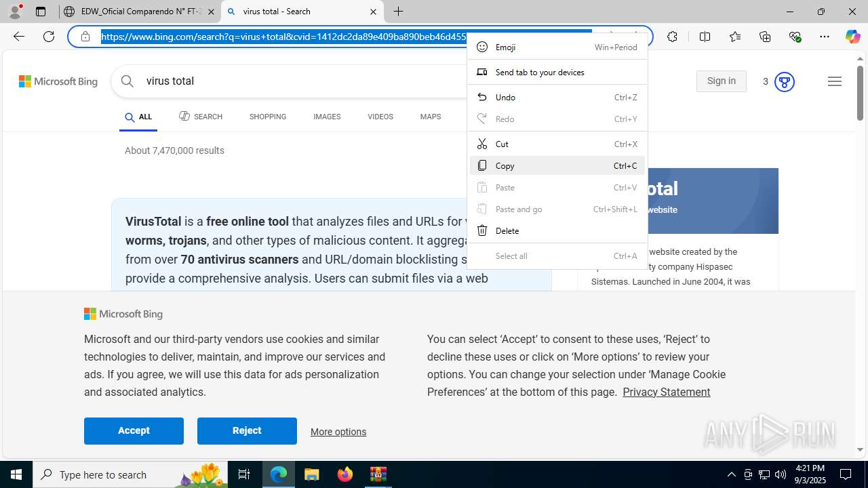Open the Collections icon
868x488 pixels.
coord(765,37)
